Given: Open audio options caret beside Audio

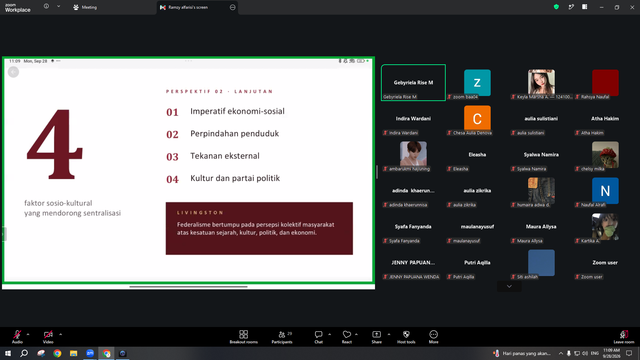Looking at the screenshot, I should tap(28, 334).
